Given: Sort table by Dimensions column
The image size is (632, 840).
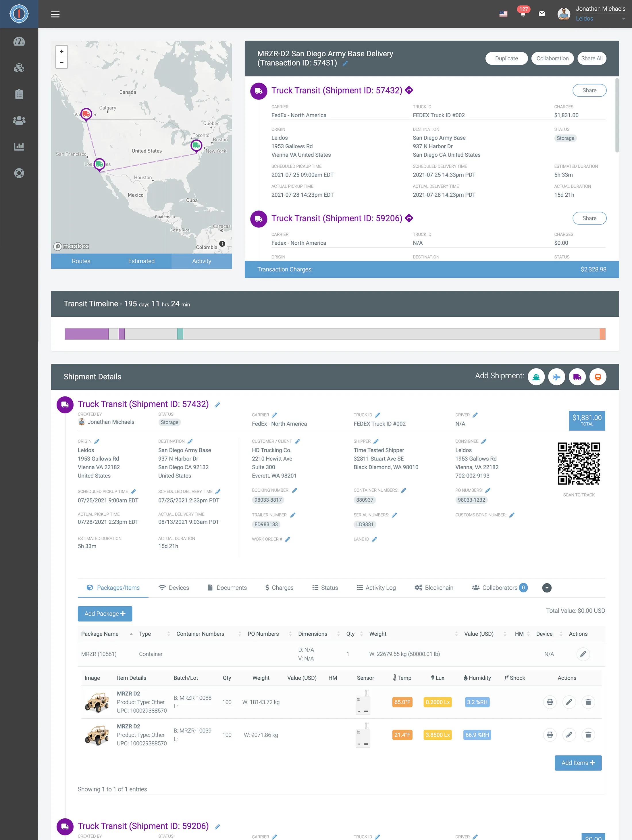Looking at the screenshot, I should [319, 634].
